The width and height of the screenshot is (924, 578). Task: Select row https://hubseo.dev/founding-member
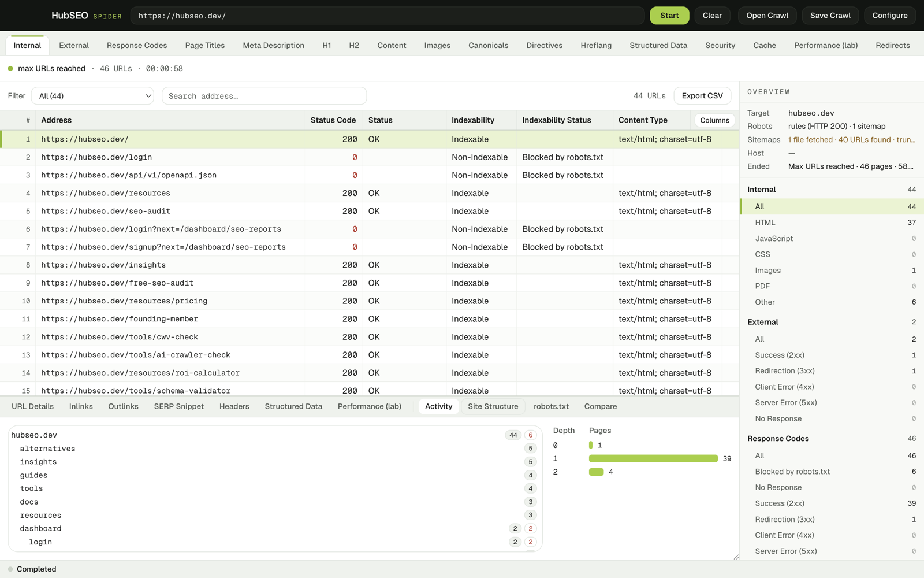(x=370, y=319)
